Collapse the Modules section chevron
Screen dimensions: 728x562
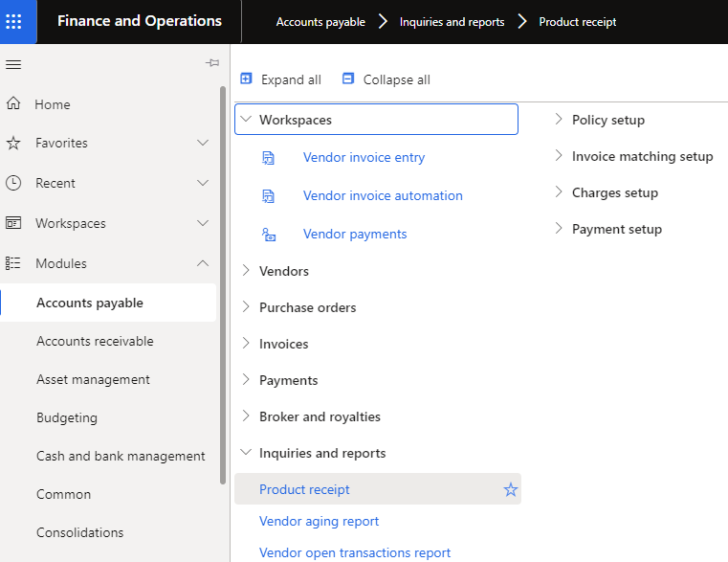click(203, 263)
